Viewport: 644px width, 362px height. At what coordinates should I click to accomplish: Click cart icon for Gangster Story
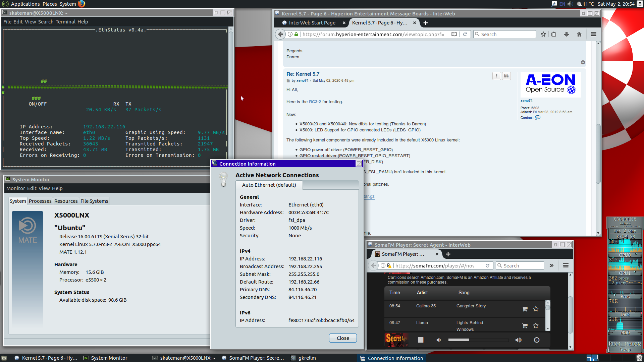(525, 309)
